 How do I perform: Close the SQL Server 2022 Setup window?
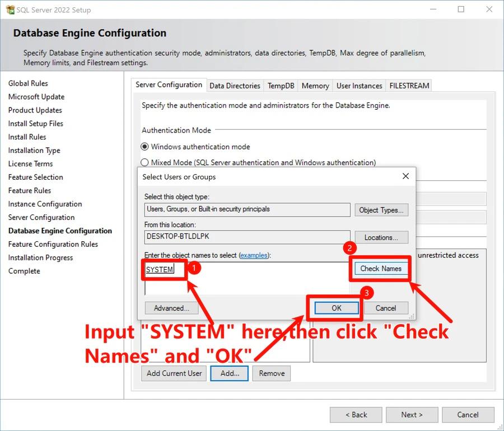489,10
